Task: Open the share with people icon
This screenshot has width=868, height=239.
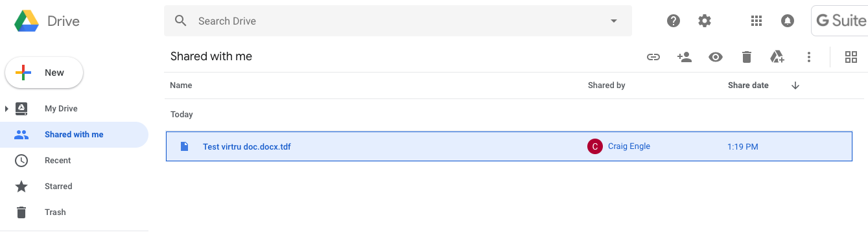Action: (x=684, y=57)
